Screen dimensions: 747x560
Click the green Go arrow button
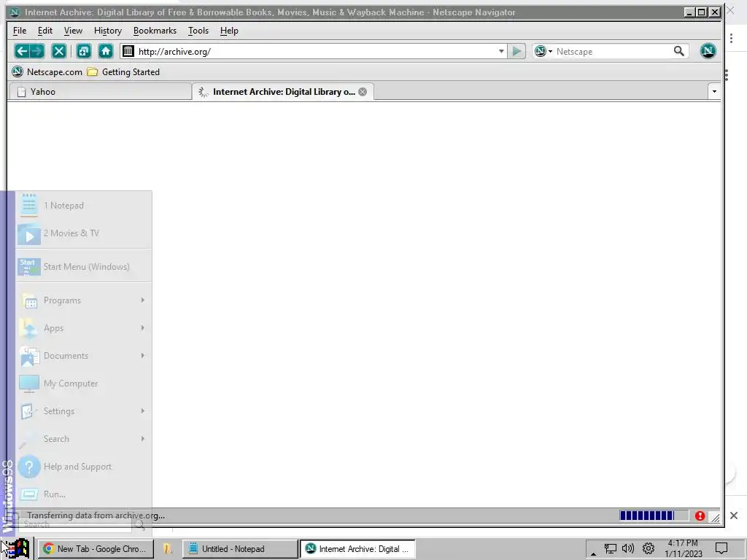pos(516,51)
